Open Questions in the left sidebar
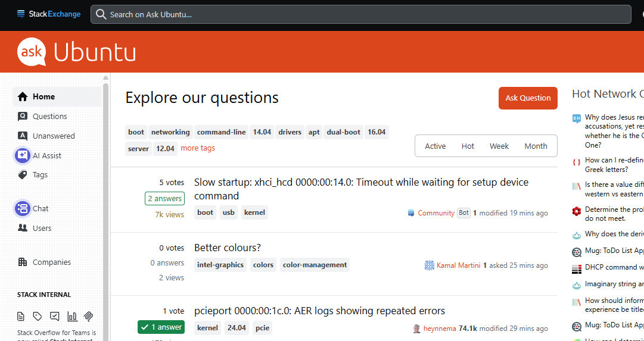The height and width of the screenshot is (341, 644). coord(49,116)
